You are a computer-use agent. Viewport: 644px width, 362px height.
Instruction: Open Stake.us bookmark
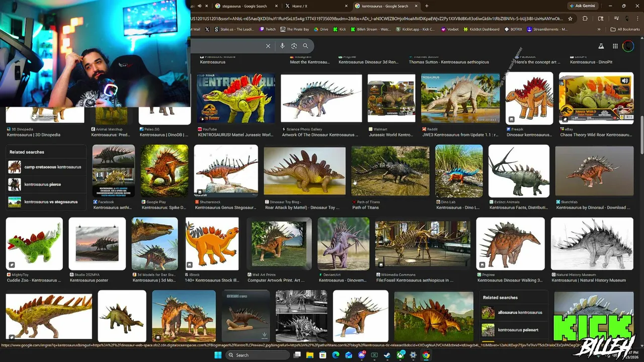point(234,29)
